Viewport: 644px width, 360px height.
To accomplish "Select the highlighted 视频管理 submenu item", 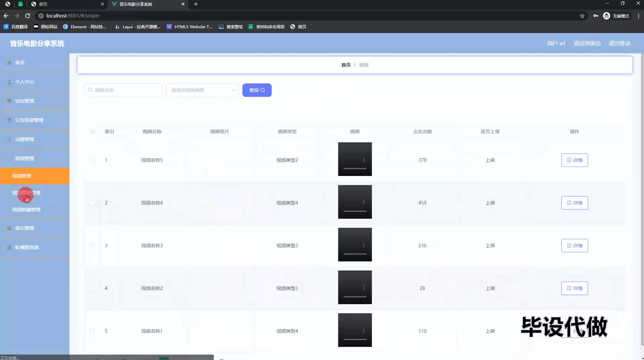I will pos(35,176).
